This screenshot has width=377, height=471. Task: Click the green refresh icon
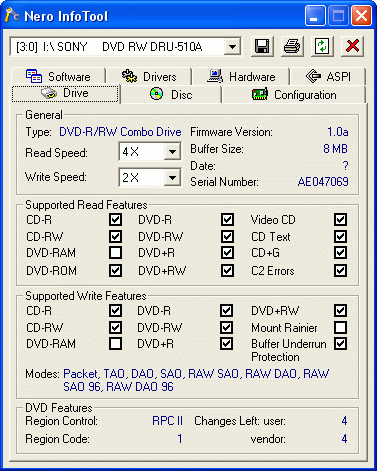pos(322,46)
